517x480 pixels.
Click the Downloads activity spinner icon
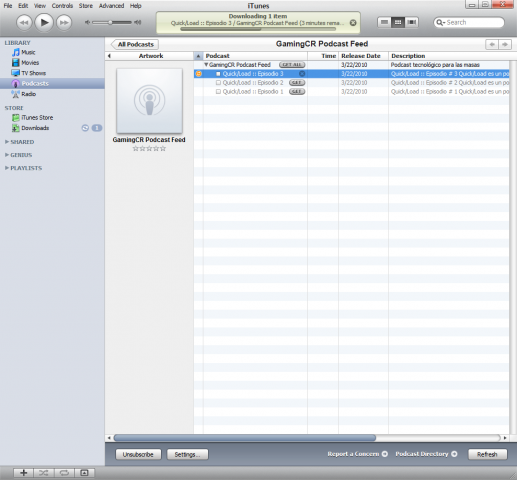[x=85, y=128]
